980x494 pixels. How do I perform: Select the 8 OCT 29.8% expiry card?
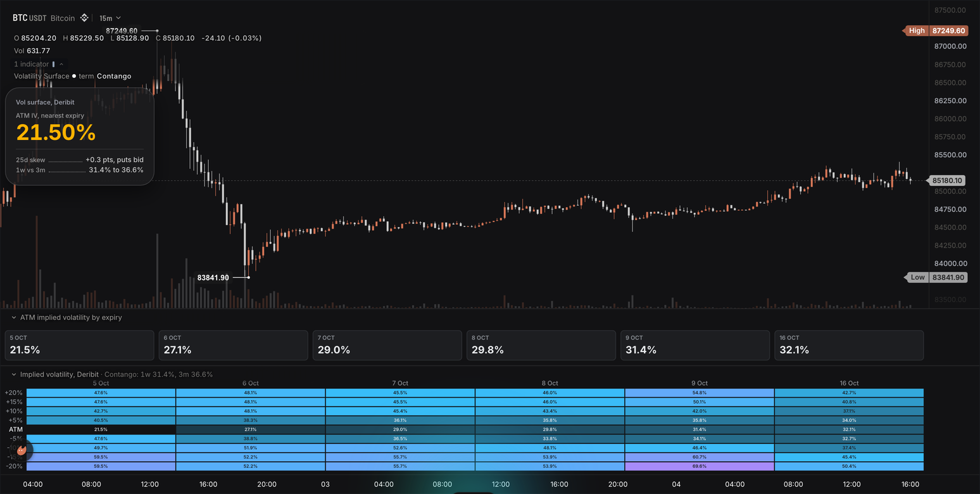541,345
